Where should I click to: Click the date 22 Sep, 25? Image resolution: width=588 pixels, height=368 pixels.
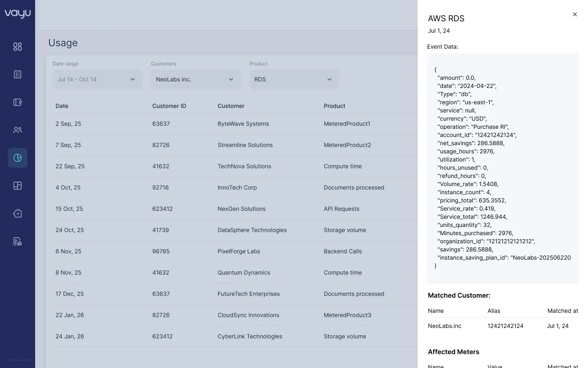[70, 166]
